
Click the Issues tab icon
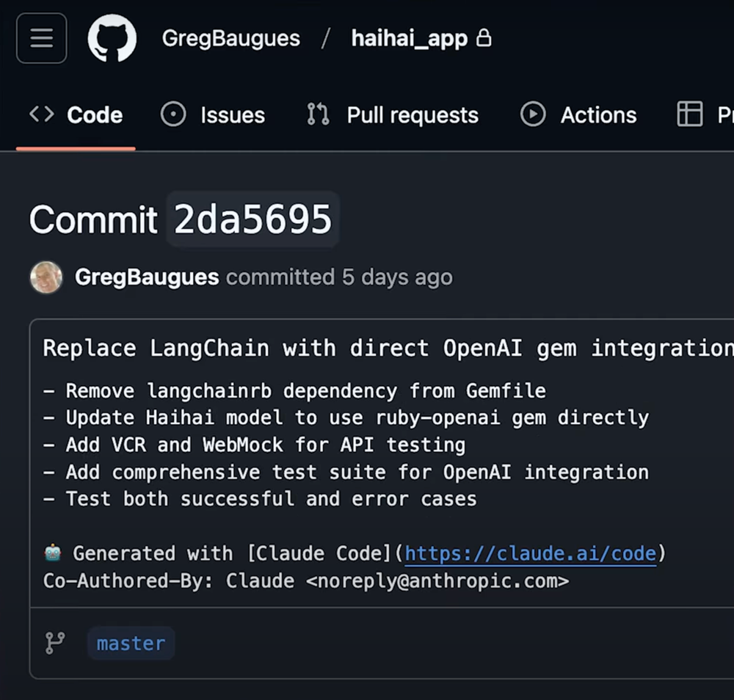click(174, 114)
